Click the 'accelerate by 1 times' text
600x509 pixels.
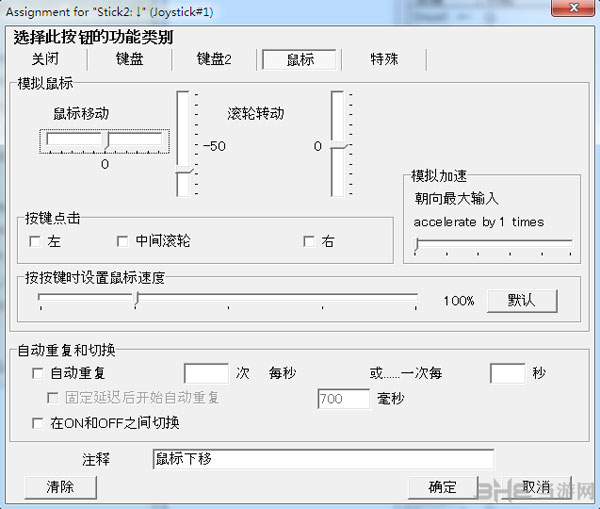pyautogui.click(x=479, y=222)
